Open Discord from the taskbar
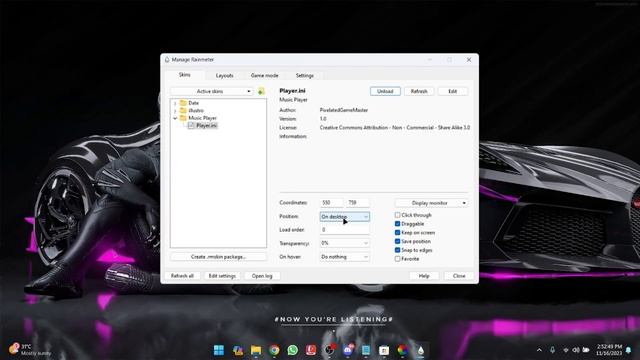The height and width of the screenshot is (360, 640). tap(348, 350)
